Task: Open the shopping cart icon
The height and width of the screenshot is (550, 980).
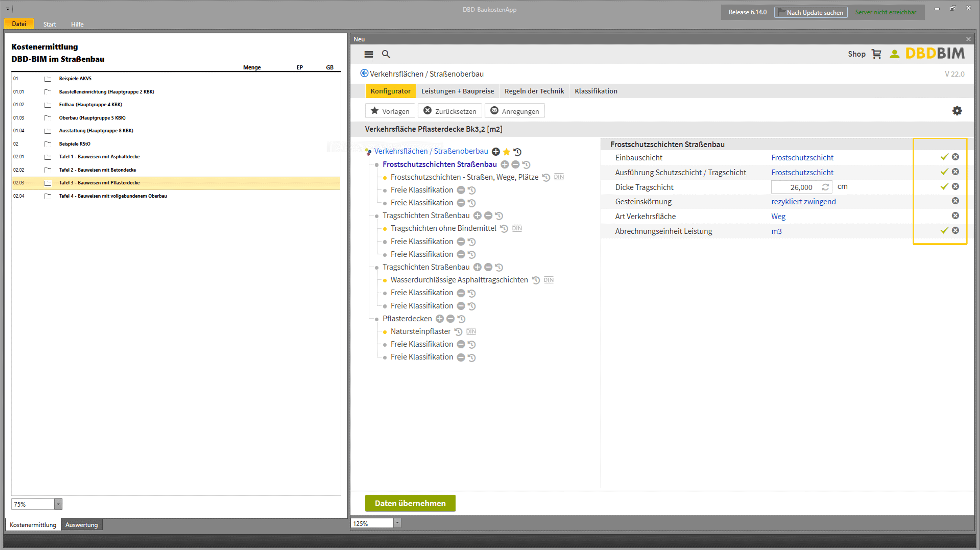Action: coord(876,54)
